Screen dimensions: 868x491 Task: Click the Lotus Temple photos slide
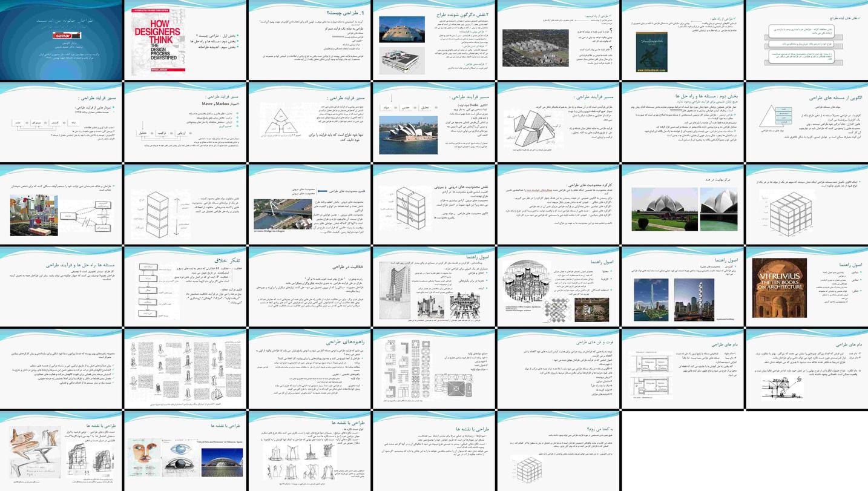coord(682,204)
